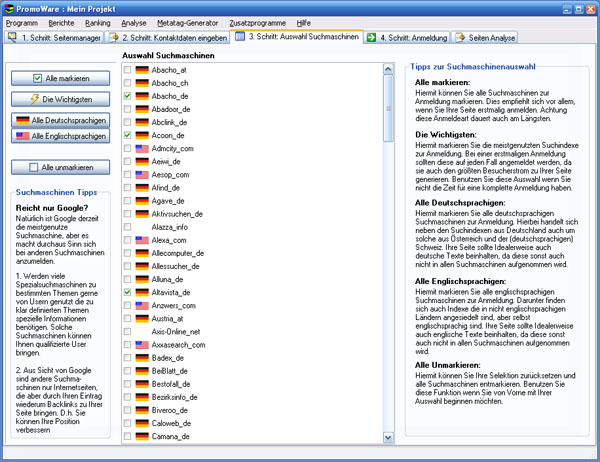
Task: Open the Berichte menu
Action: (x=61, y=23)
